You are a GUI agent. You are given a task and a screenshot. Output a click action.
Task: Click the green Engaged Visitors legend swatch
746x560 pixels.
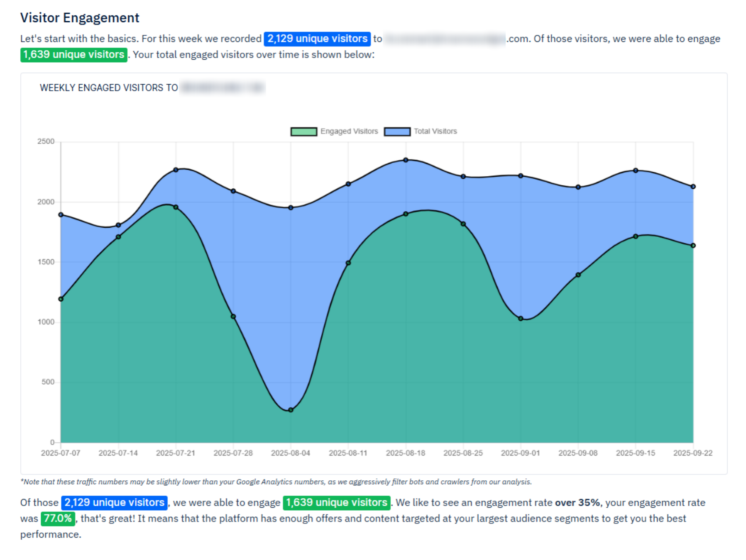tap(304, 131)
